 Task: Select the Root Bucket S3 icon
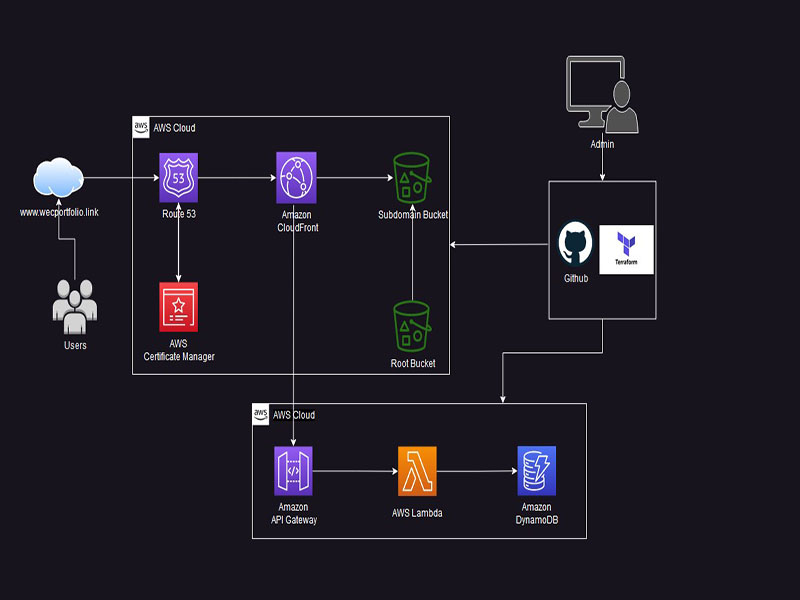tap(412, 326)
